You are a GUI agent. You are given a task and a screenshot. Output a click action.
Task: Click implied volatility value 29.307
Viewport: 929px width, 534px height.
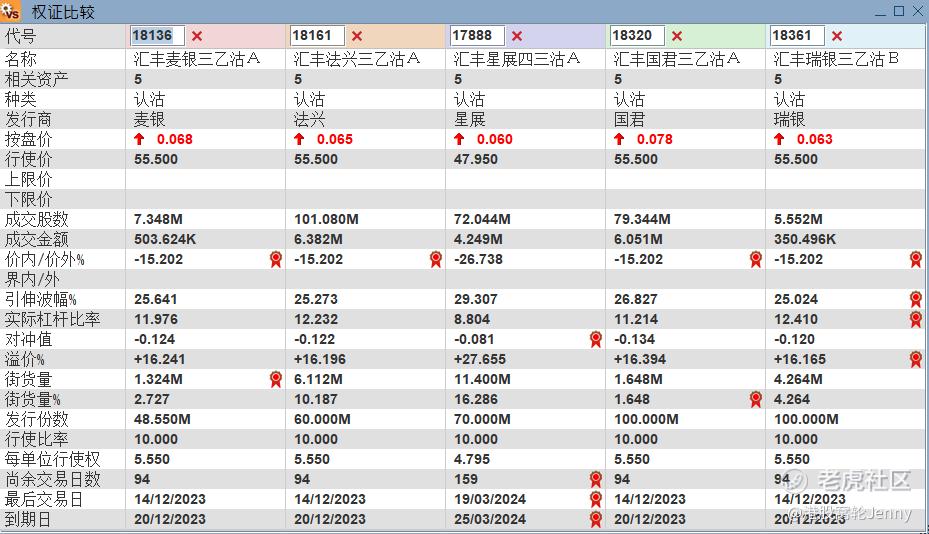pyautogui.click(x=476, y=299)
